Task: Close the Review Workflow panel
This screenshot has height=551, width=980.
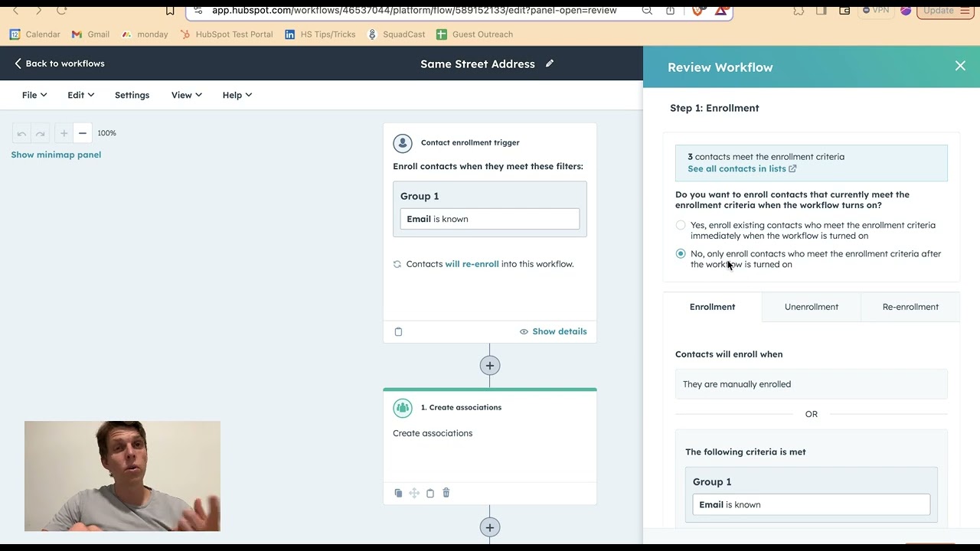Action: click(960, 66)
